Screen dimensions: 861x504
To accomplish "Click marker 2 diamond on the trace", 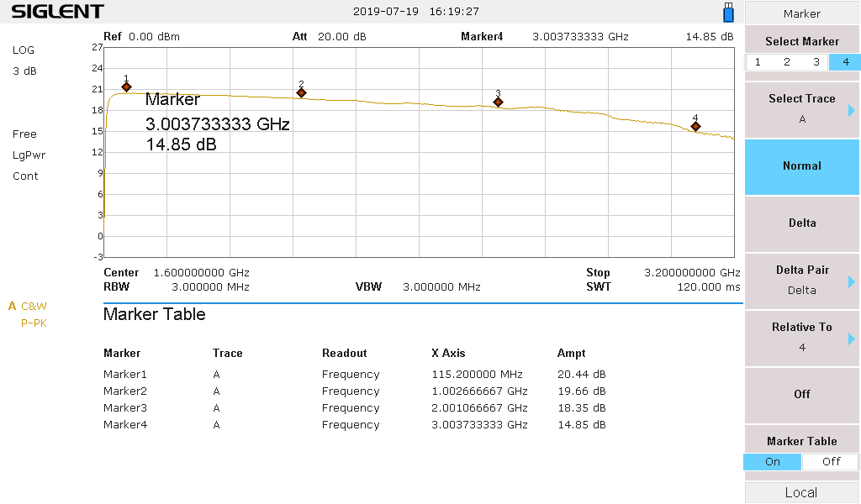I will 302,92.
